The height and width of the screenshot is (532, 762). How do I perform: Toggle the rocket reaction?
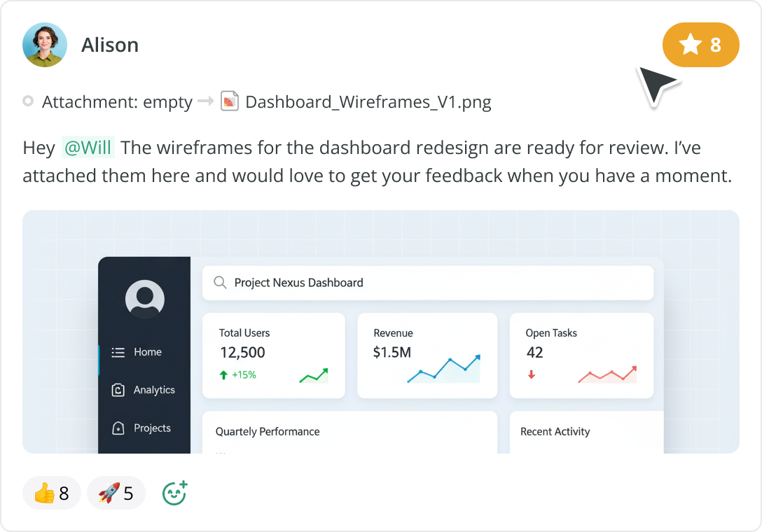[116, 493]
